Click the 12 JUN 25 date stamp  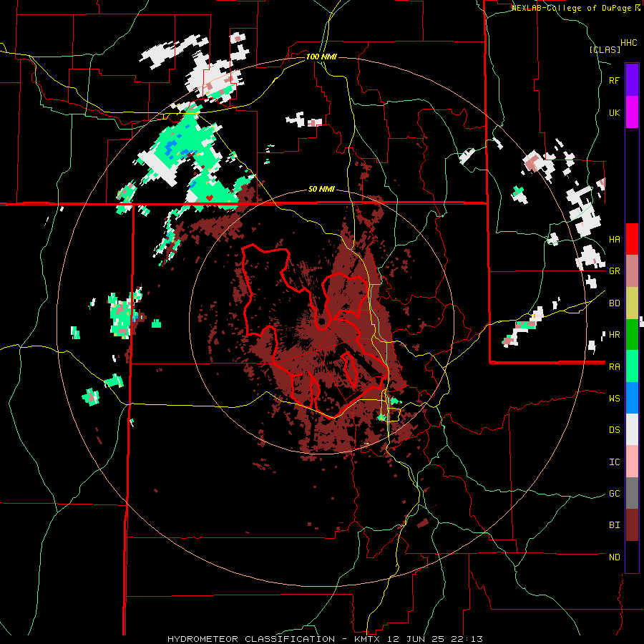(x=417, y=639)
